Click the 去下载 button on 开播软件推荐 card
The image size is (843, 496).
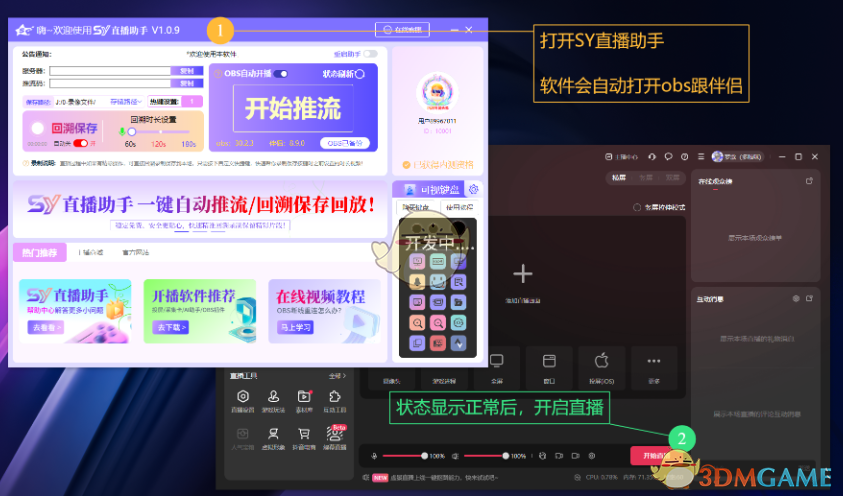(170, 327)
